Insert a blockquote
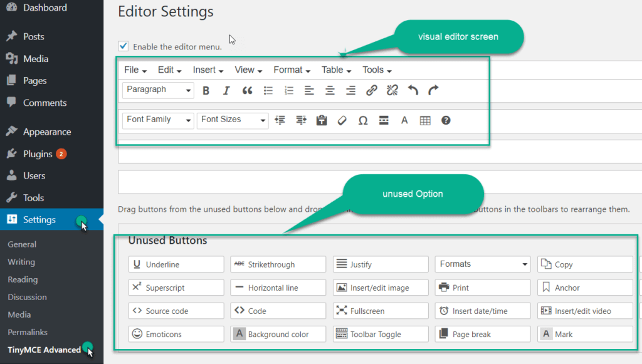 [x=247, y=90]
